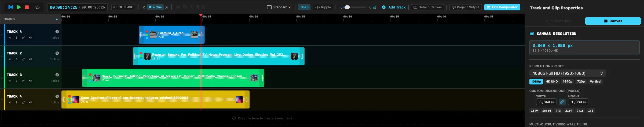Select the 4K UHD preset chip

pyautogui.click(x=552, y=81)
